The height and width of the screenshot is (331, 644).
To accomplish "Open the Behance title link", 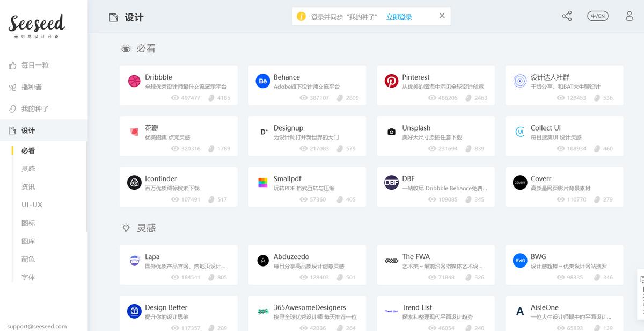I will coord(287,77).
